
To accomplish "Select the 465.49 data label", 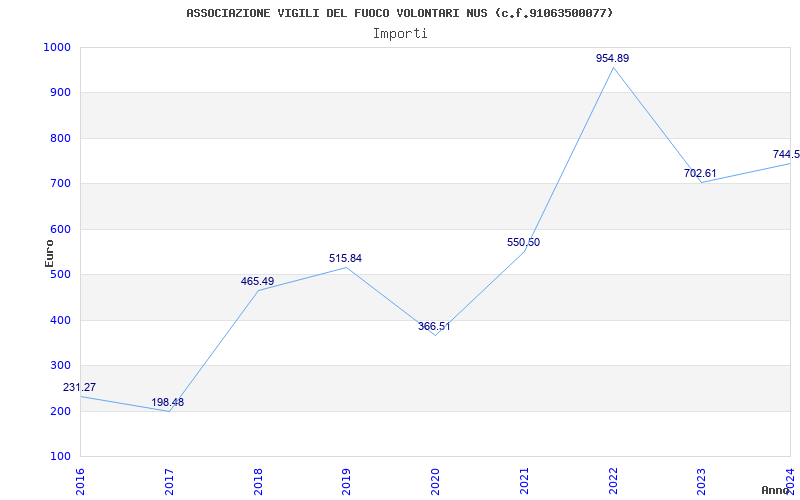I will tap(257, 281).
